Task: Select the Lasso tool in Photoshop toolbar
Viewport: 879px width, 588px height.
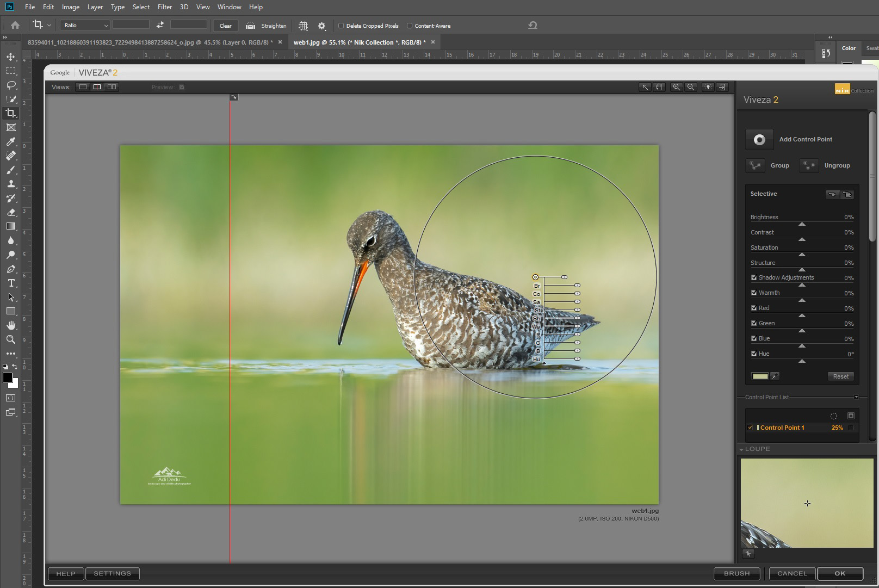Action: tap(11, 85)
